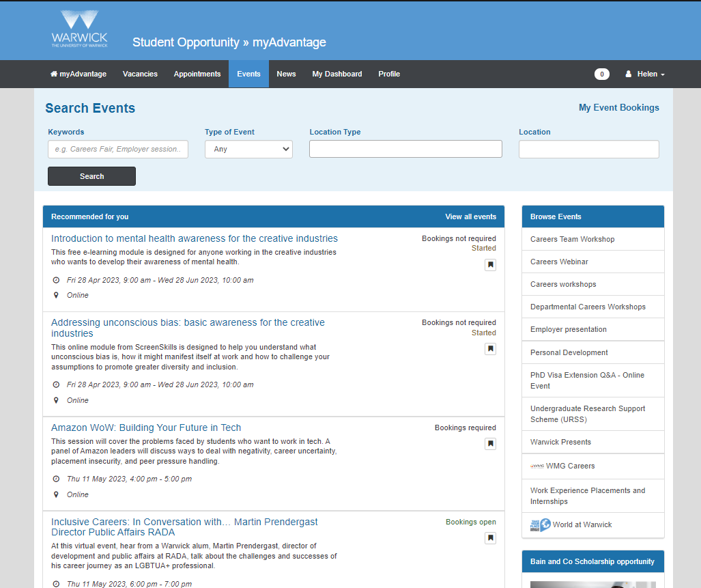Open My Event Bookings link
Image resolution: width=701 pixels, height=588 pixels.
tap(618, 107)
